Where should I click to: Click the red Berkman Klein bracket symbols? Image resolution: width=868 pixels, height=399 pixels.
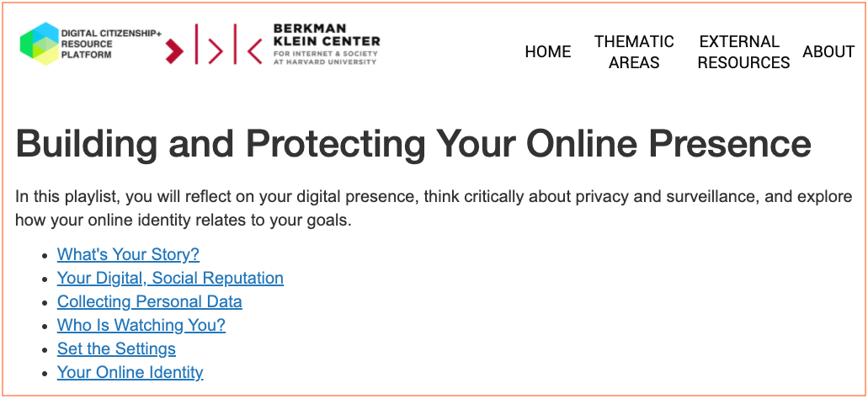pos(229,45)
